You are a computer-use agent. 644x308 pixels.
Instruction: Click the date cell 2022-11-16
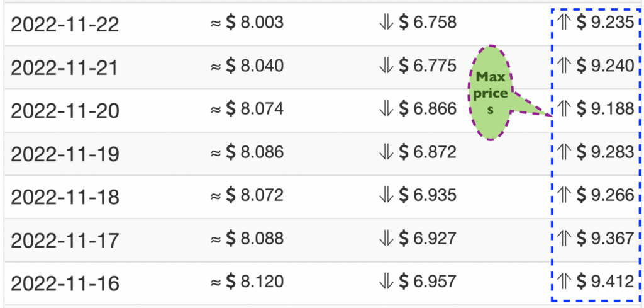click(65, 283)
